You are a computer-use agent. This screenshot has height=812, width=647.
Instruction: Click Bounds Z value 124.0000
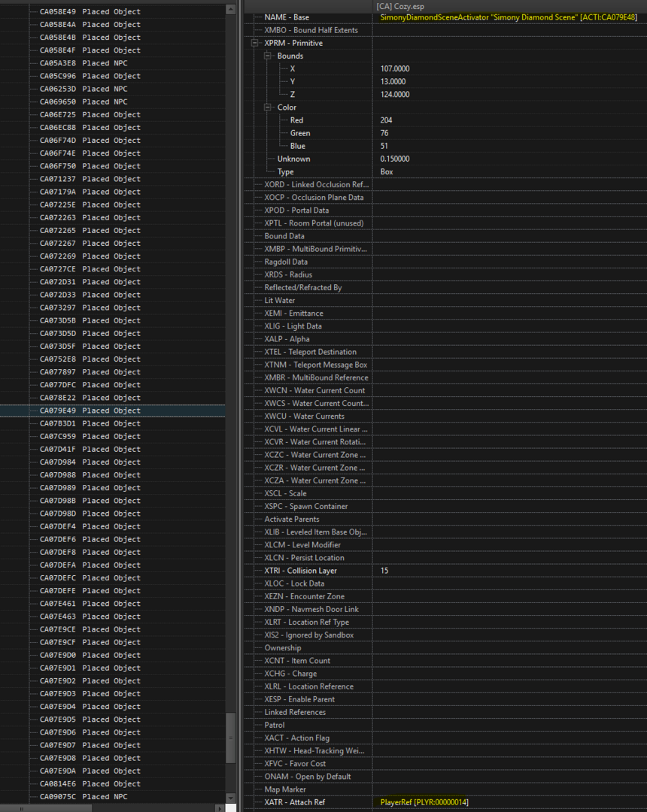click(395, 94)
